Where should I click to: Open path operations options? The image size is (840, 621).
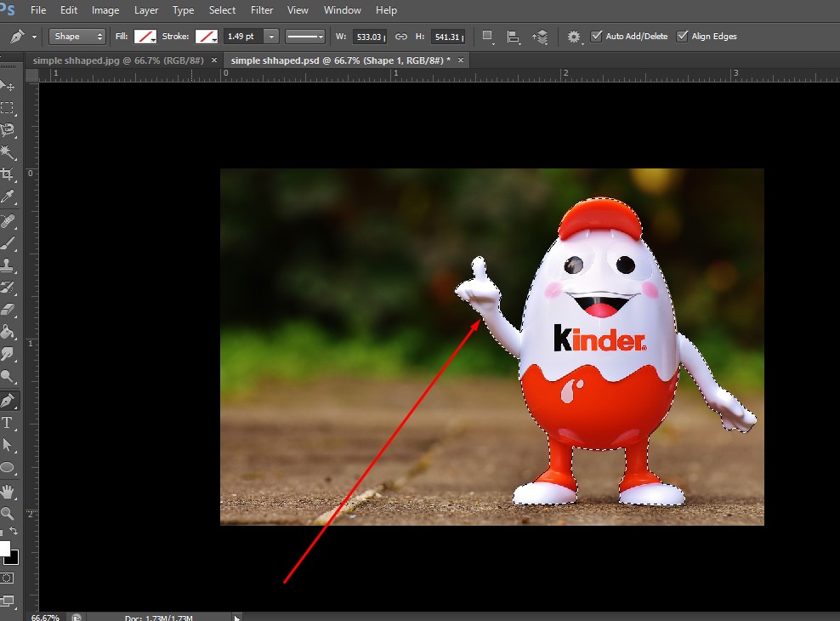coord(487,37)
